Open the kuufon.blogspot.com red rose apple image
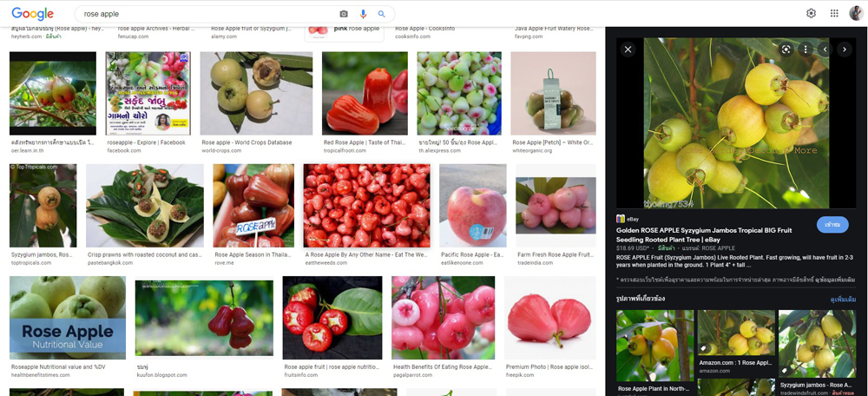The image size is (868, 396). point(204,318)
